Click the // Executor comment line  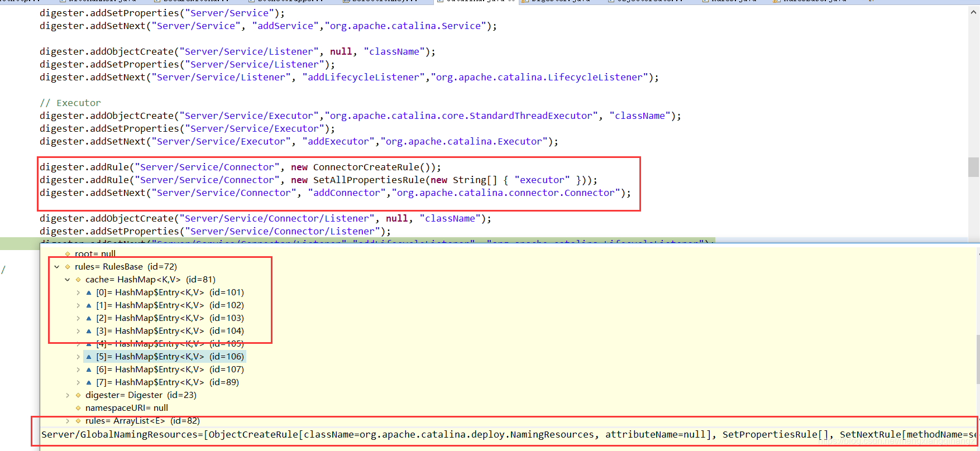pos(70,103)
